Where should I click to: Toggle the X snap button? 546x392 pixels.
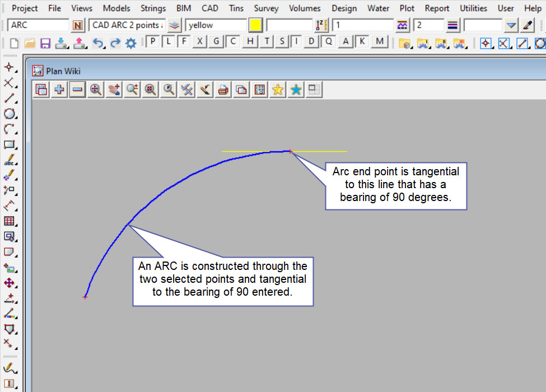pyautogui.click(x=200, y=41)
